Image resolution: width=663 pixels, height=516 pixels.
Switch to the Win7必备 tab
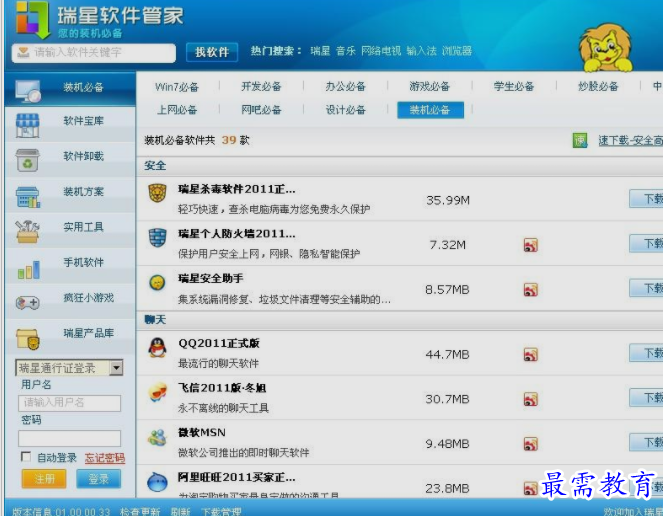pos(177,87)
